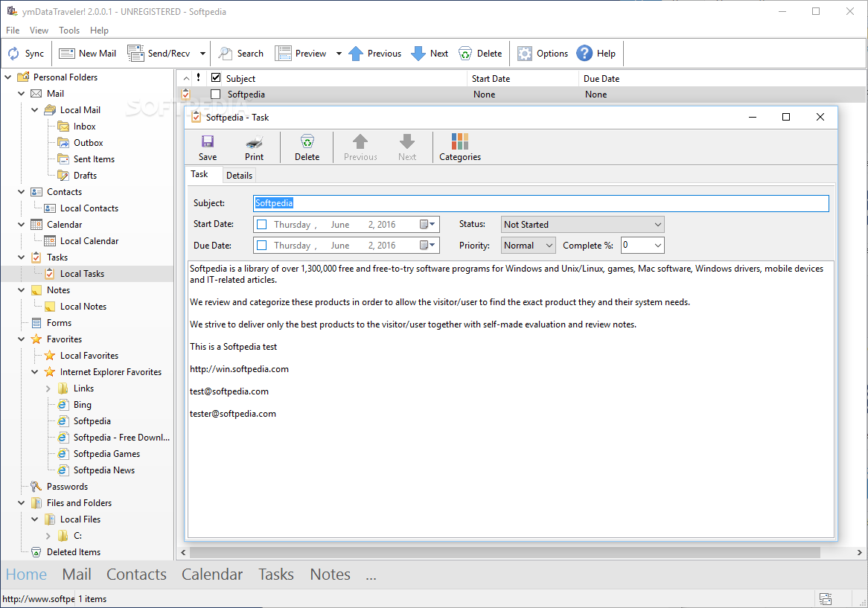Open the Sent Items folder
The width and height of the screenshot is (868, 608).
[94, 159]
